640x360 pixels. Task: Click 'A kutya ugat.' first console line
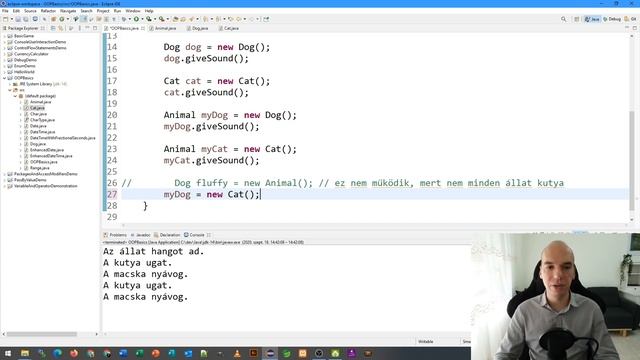click(138, 263)
